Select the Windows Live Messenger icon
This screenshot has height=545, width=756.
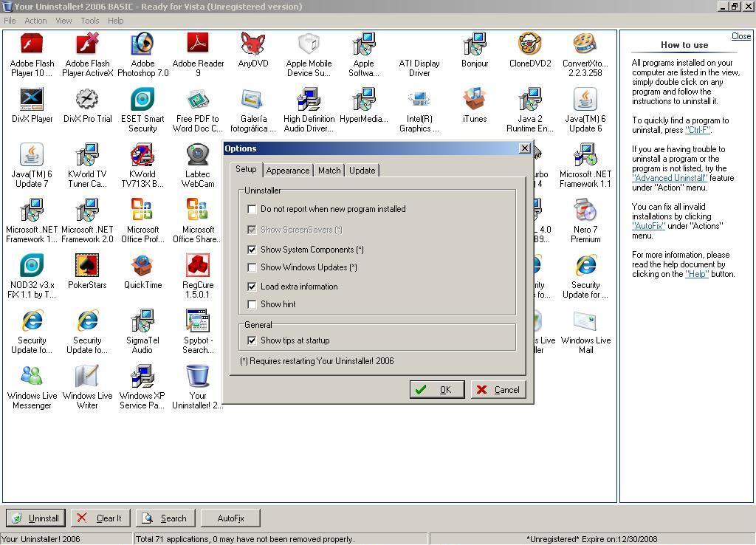click(x=32, y=377)
